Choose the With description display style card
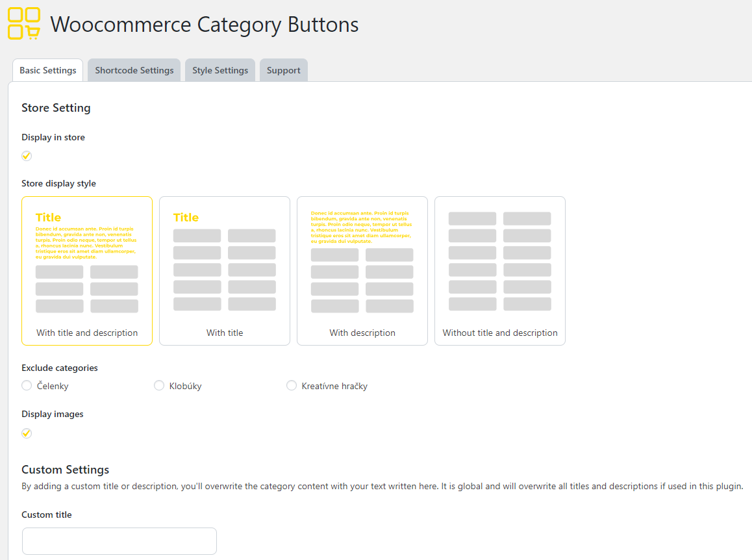 tap(362, 271)
